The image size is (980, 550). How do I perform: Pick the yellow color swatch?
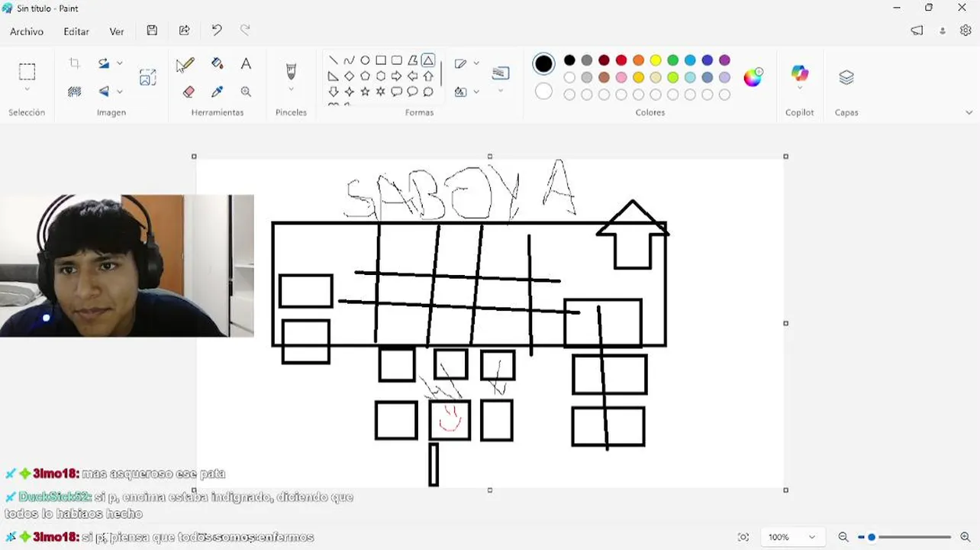pyautogui.click(x=656, y=60)
